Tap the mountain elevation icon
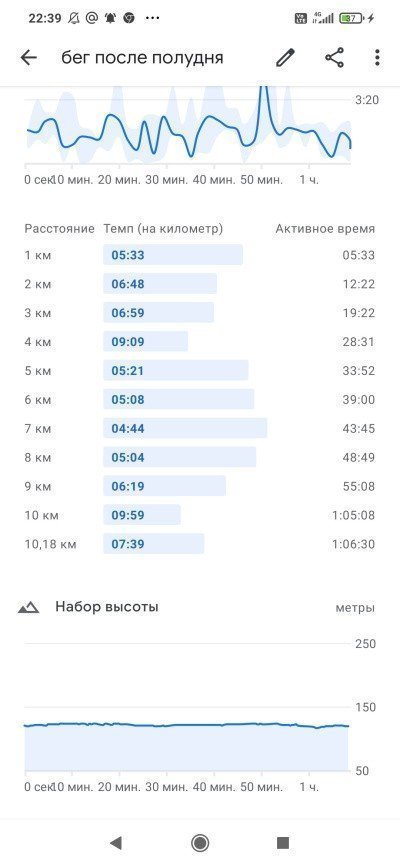Image resolution: width=400 pixels, height=867 pixels. [29, 607]
